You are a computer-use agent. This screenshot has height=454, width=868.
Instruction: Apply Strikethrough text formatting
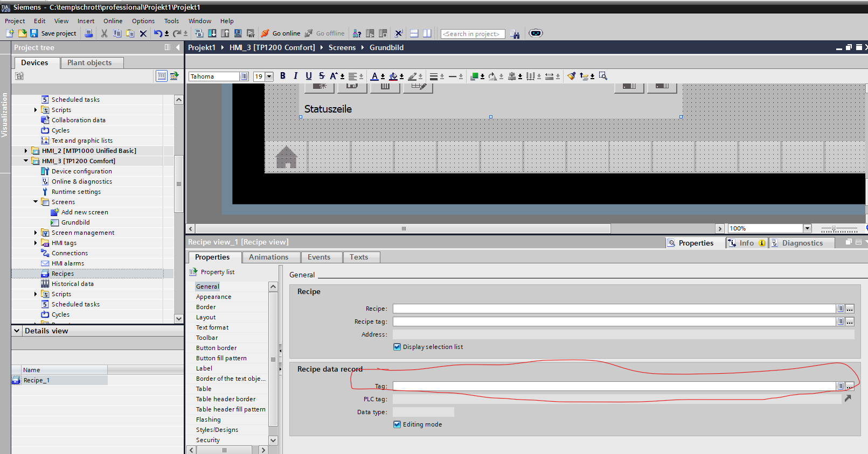tap(322, 76)
